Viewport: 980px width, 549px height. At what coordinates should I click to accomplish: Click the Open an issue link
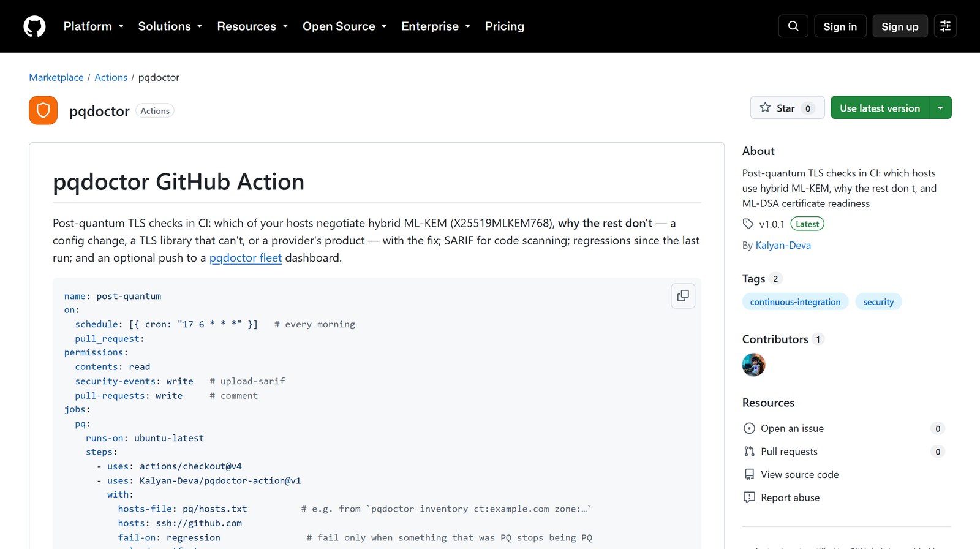coord(792,428)
